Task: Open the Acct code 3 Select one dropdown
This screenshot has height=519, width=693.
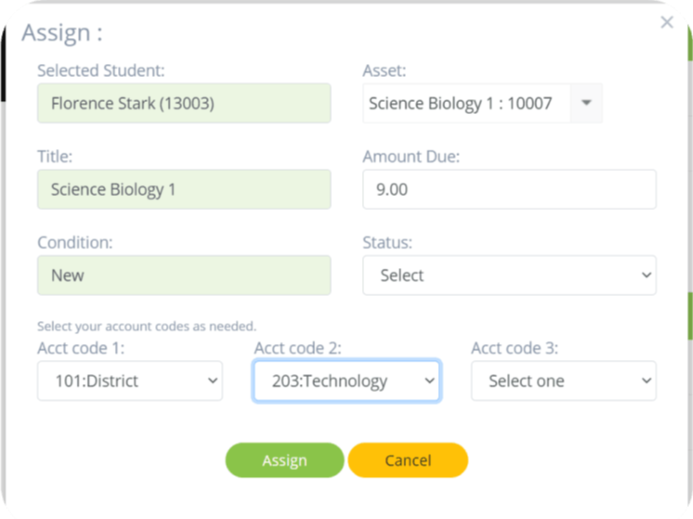Action: 564,381
